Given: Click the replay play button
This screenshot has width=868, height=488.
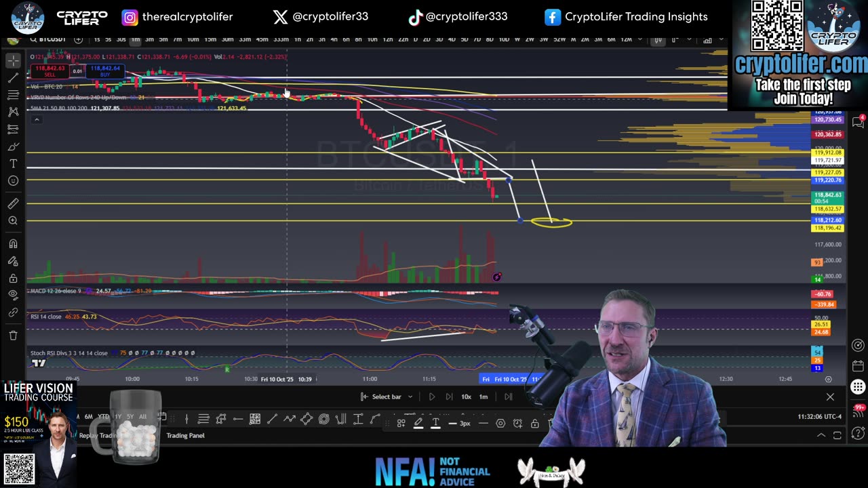Looking at the screenshot, I should coord(432,396).
